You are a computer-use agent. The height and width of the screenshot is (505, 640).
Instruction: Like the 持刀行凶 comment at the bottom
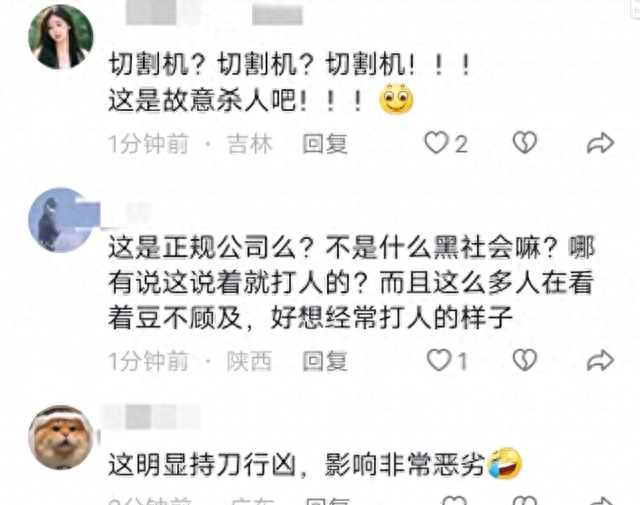coord(454,501)
